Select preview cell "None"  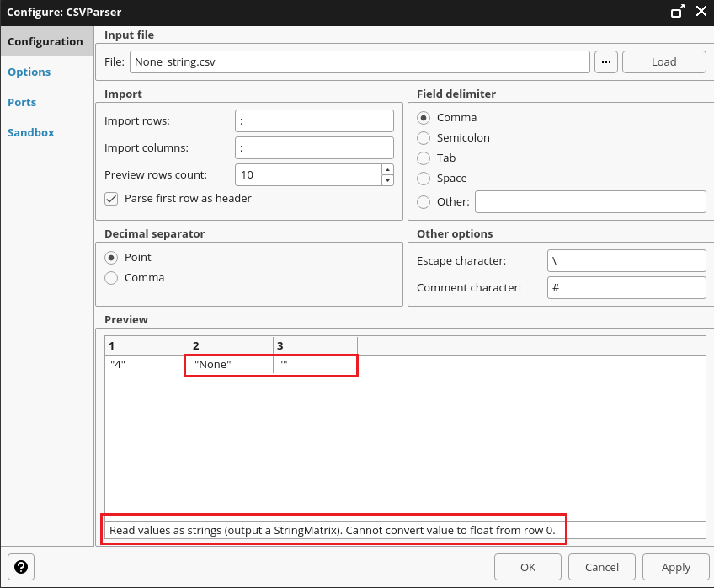(231, 365)
